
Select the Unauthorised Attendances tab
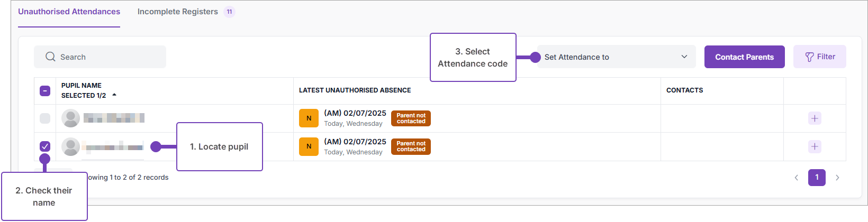tap(69, 12)
